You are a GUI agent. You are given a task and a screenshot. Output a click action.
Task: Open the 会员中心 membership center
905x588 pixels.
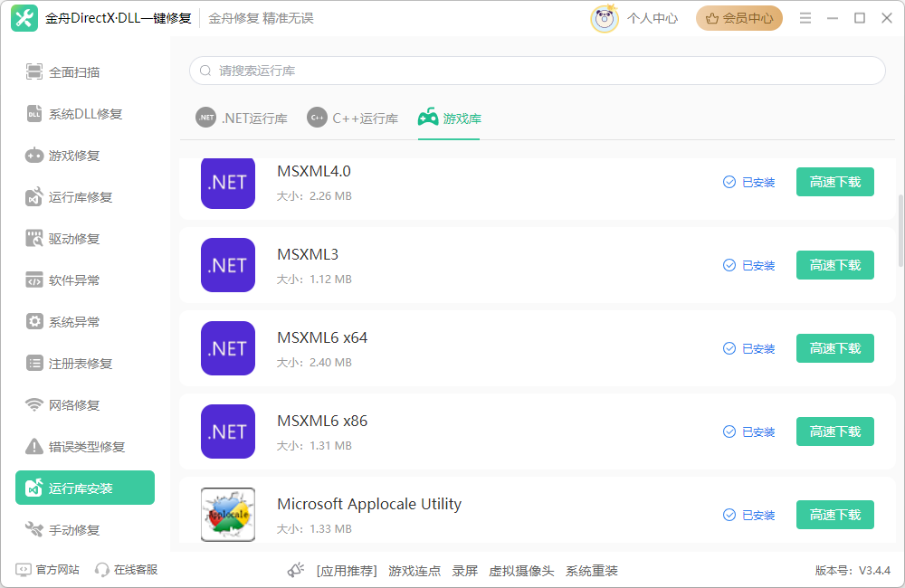tap(739, 17)
